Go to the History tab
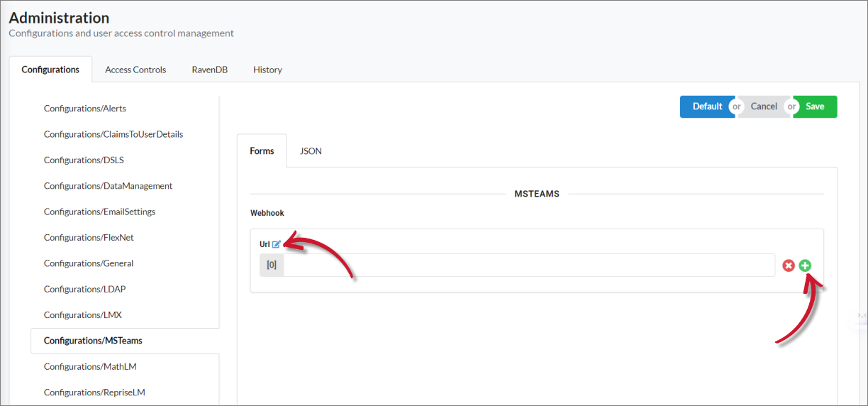Viewport: 868px width, 406px height. point(267,70)
